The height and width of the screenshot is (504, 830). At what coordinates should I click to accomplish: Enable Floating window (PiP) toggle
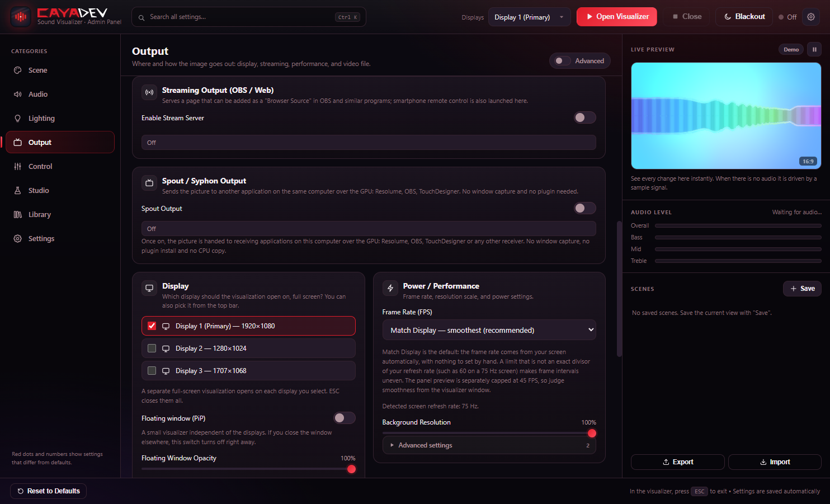click(x=345, y=418)
